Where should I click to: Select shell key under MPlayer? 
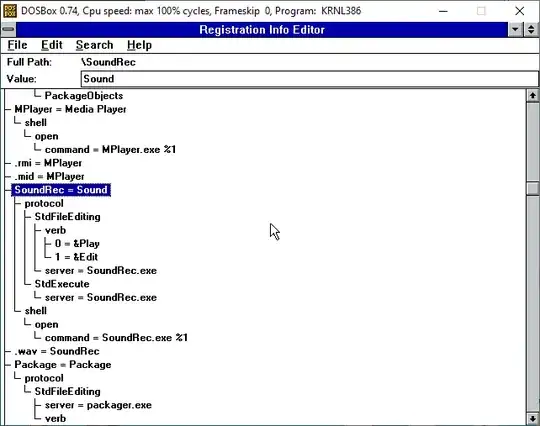click(x=35, y=123)
